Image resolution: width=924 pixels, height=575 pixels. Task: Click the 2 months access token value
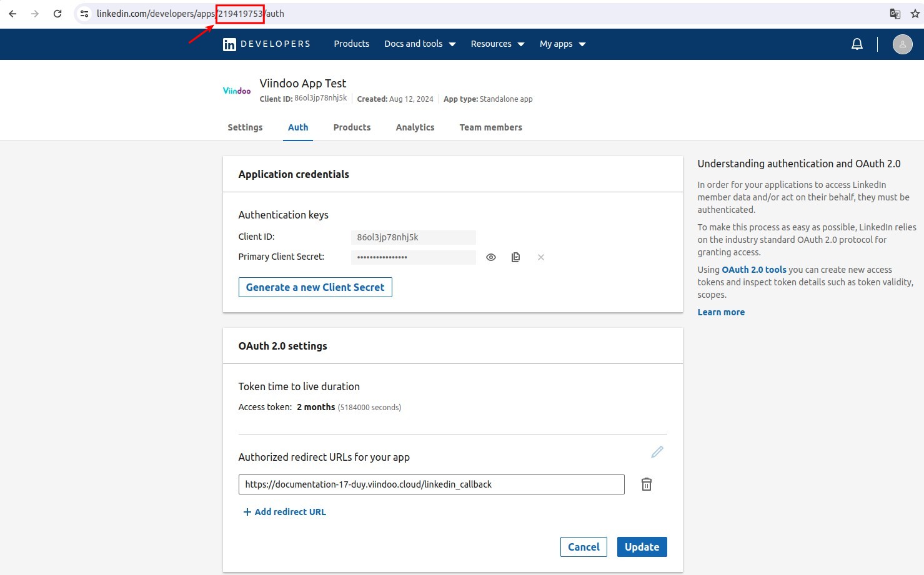click(x=315, y=407)
